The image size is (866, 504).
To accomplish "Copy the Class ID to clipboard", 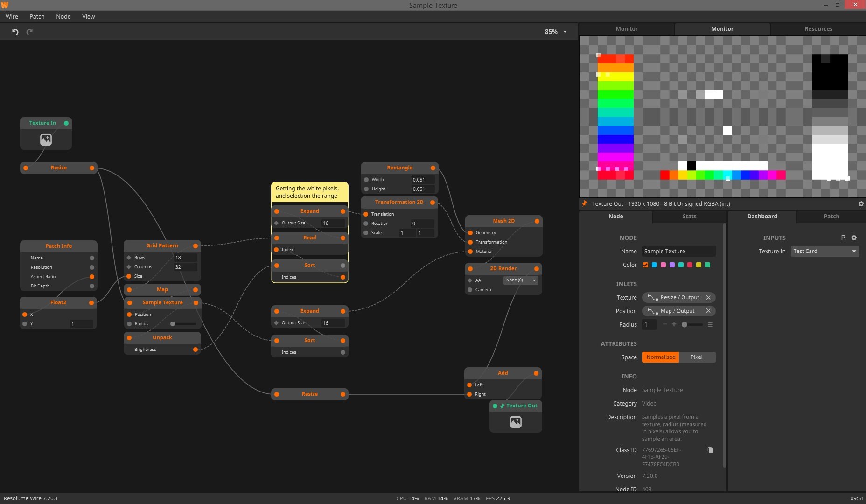I will [710, 450].
